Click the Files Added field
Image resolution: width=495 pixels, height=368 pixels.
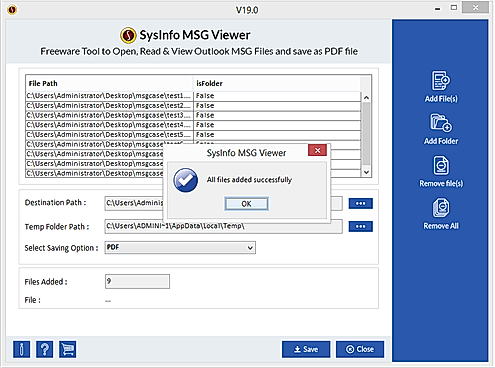pos(137,281)
